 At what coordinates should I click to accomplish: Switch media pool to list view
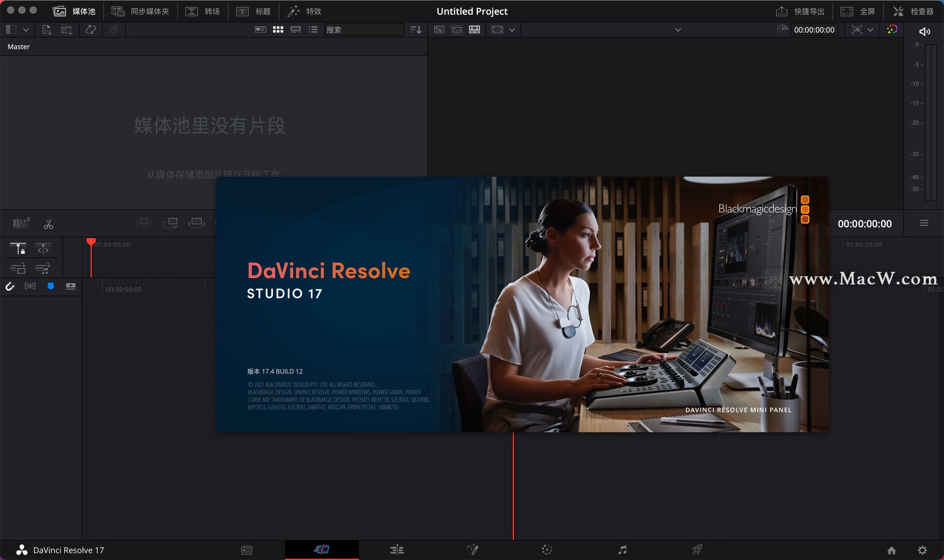313,29
